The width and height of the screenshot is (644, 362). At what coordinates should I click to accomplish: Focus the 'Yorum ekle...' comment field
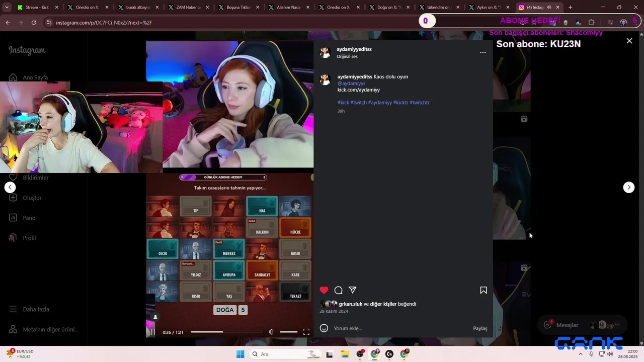[x=400, y=328]
